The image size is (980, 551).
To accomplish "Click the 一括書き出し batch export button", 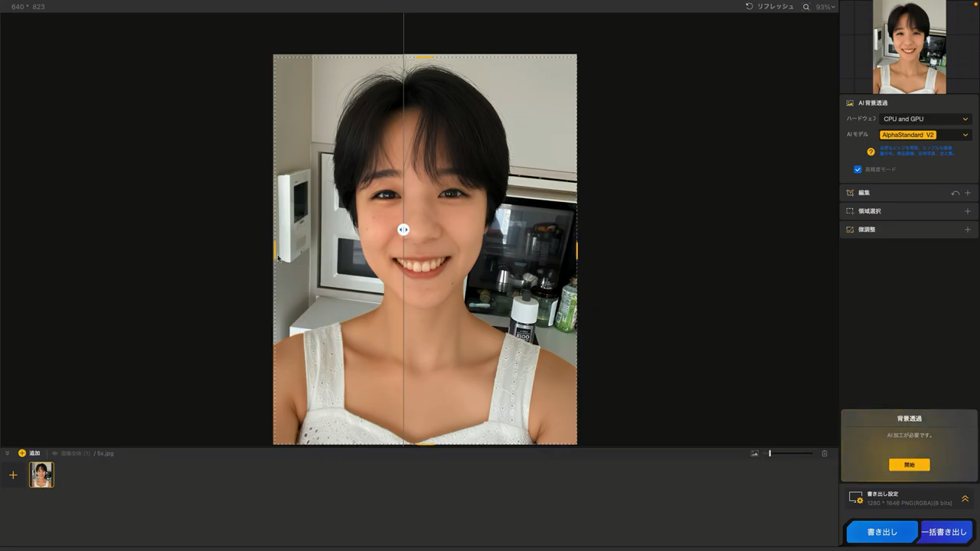I will (x=944, y=532).
